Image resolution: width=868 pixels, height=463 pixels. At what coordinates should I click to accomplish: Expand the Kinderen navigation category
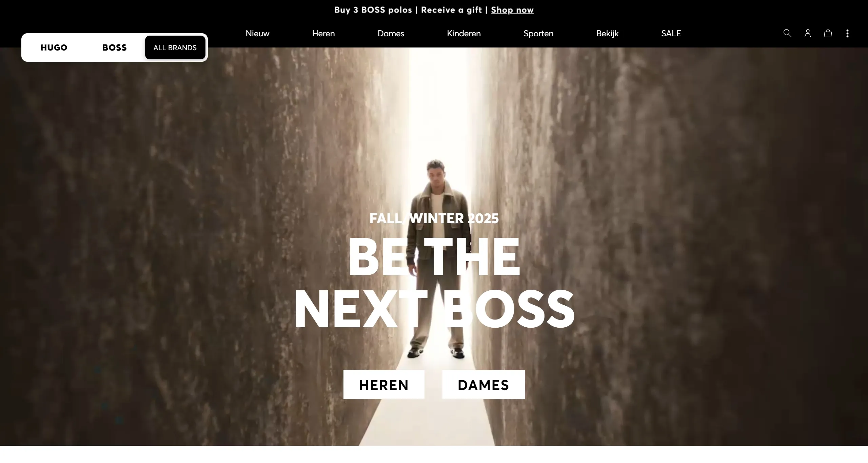[x=464, y=33]
